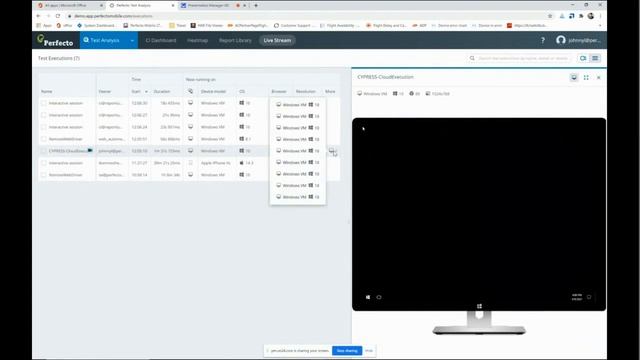
Task: Tick the checkbox for the 10:58:14 RemoteWebDriver row
Action: point(44,175)
